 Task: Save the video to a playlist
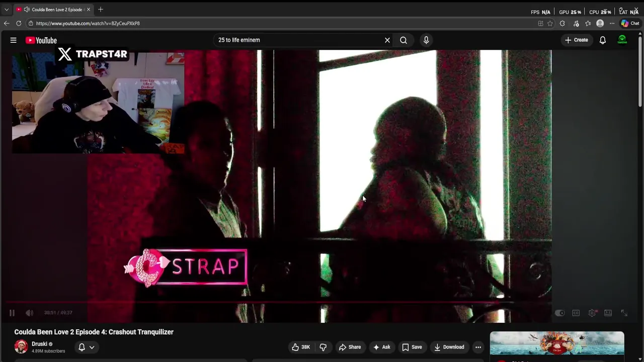(412, 347)
